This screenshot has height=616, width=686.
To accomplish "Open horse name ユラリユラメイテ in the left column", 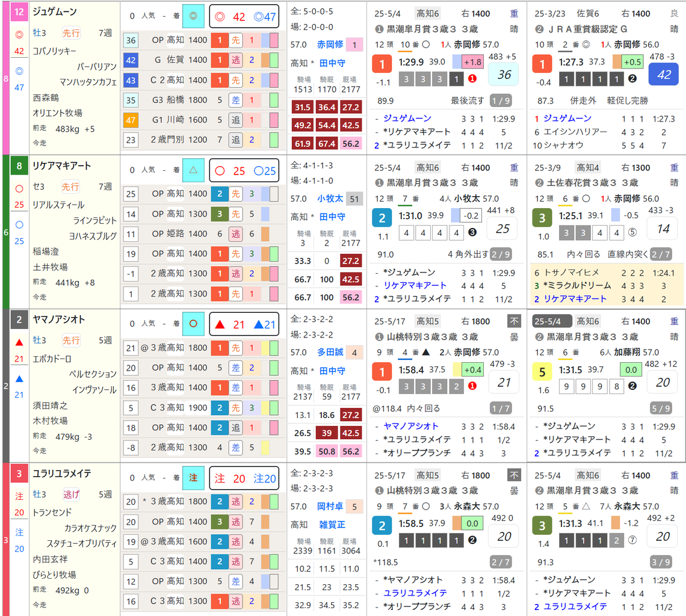I will point(62,473).
